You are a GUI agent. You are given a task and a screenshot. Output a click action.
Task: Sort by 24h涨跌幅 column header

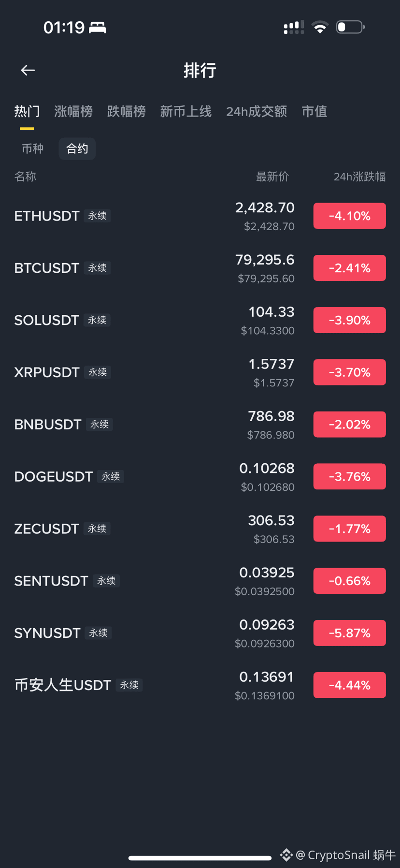pos(359,177)
